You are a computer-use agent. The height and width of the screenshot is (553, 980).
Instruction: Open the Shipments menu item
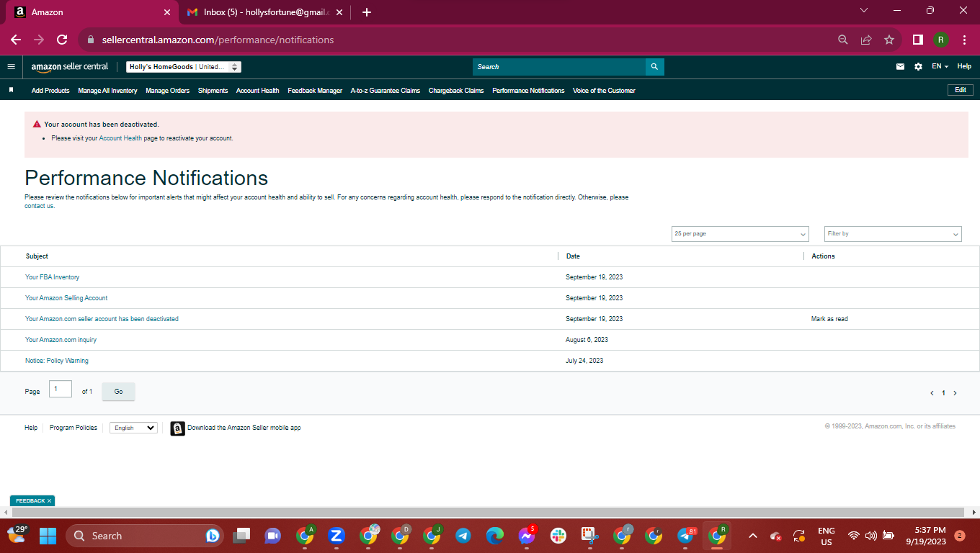(213, 91)
